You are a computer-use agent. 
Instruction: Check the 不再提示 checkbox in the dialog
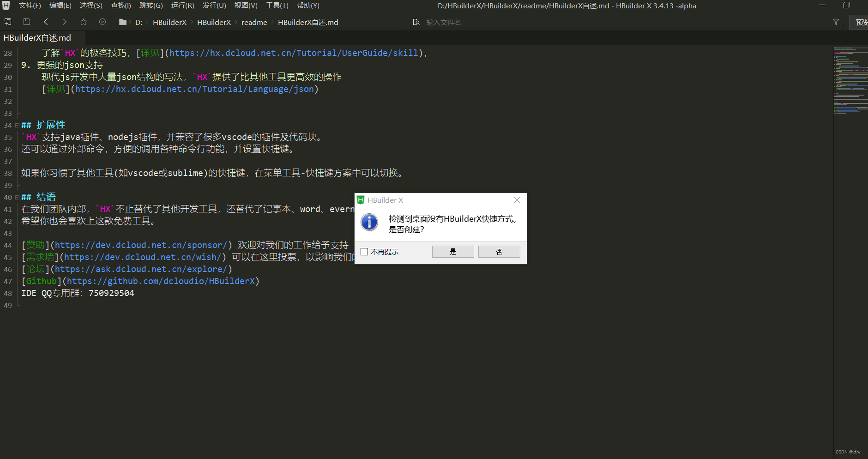(365, 251)
